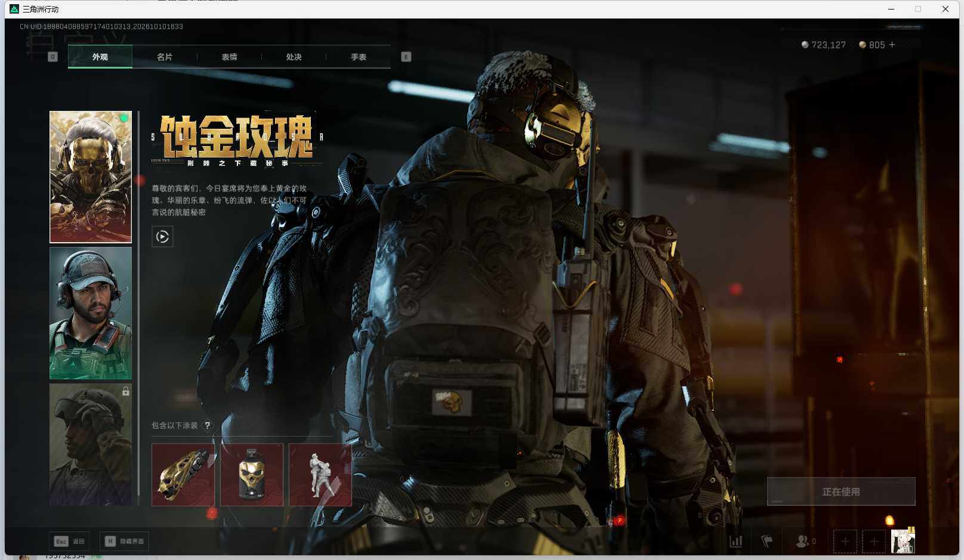
Task: Open the flags icon in bottom bar
Action: pyautogui.click(x=767, y=541)
